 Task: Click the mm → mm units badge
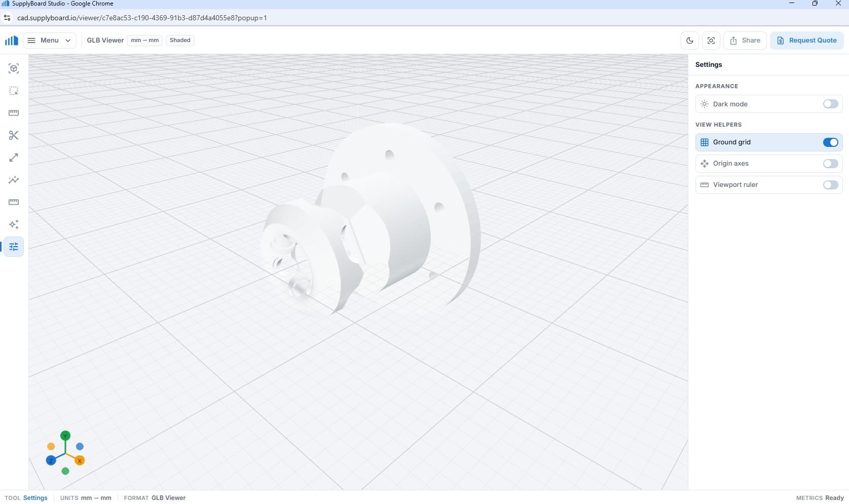(x=144, y=41)
